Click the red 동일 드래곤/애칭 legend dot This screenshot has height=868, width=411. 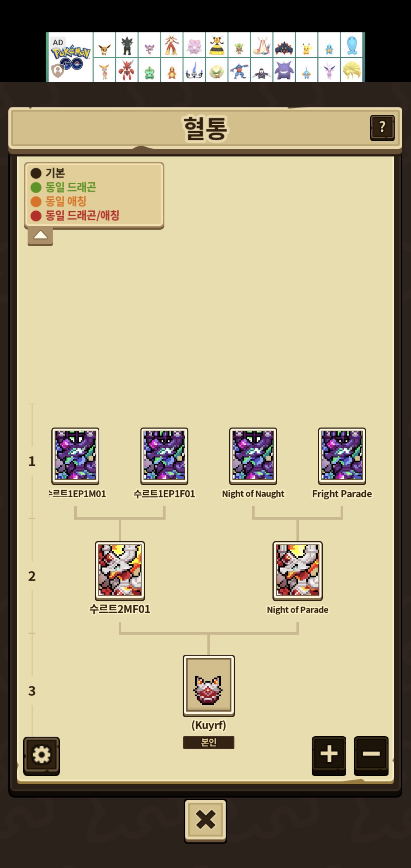click(36, 216)
